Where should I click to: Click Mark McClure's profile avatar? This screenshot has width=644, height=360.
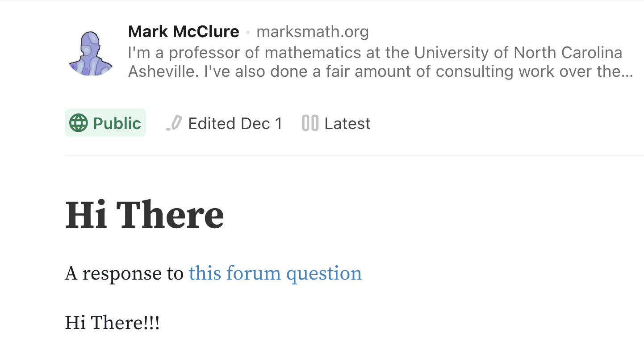click(91, 53)
